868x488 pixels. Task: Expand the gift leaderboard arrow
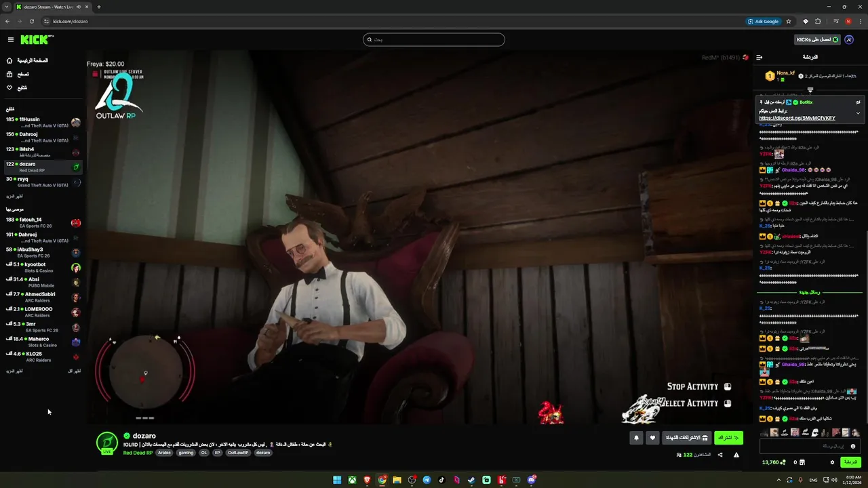[x=810, y=89]
